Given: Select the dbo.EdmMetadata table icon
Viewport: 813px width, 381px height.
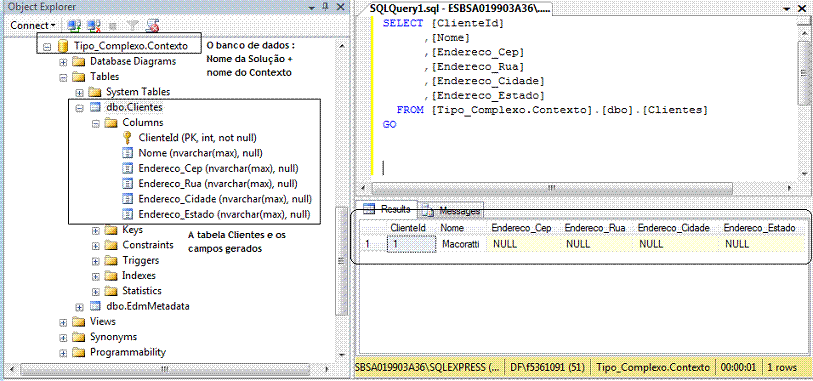Looking at the screenshot, I should click(x=95, y=306).
